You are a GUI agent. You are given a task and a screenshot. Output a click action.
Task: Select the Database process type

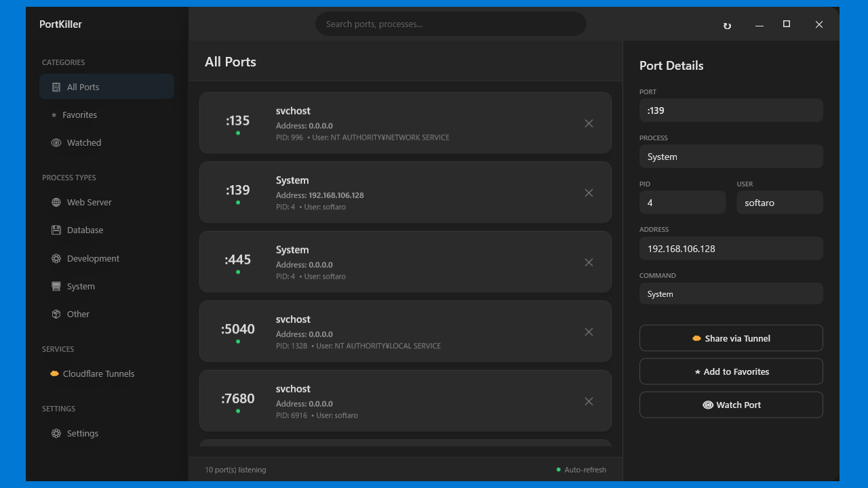85,230
